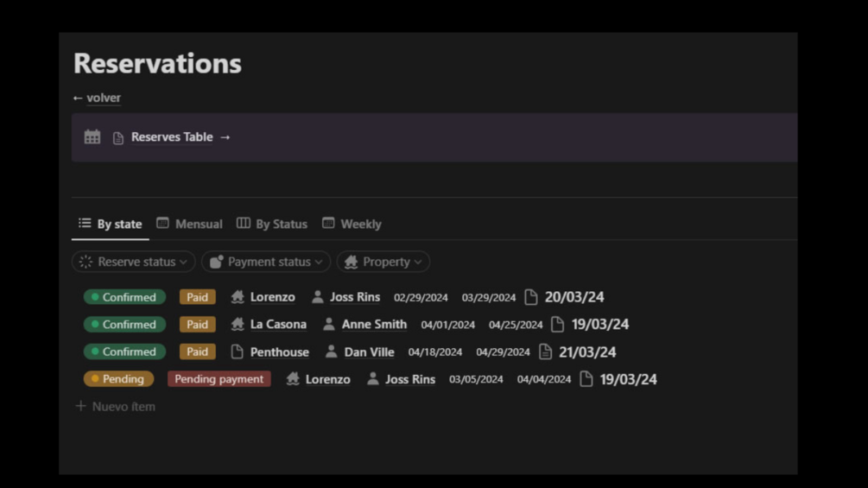Open the Reserve status filter dropdown
This screenshot has width=868, height=488.
coord(133,262)
